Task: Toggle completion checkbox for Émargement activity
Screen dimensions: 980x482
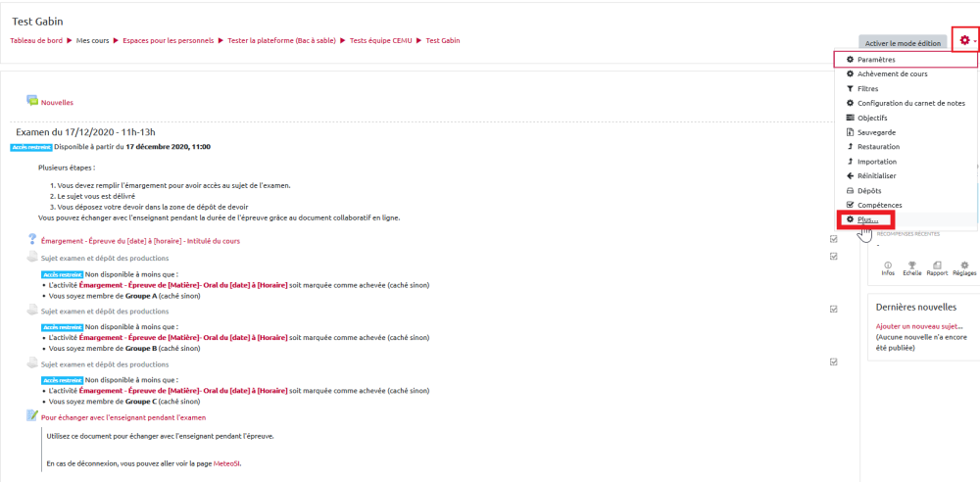Action: pos(833,239)
